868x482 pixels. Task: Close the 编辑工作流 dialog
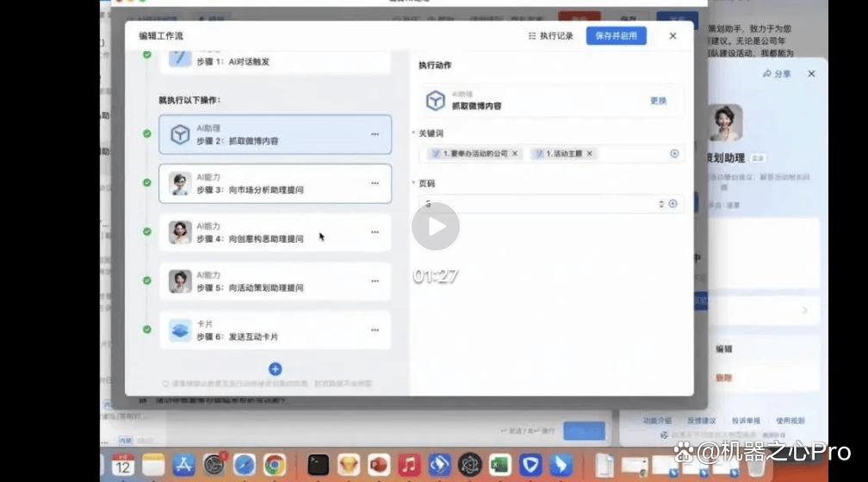(673, 36)
